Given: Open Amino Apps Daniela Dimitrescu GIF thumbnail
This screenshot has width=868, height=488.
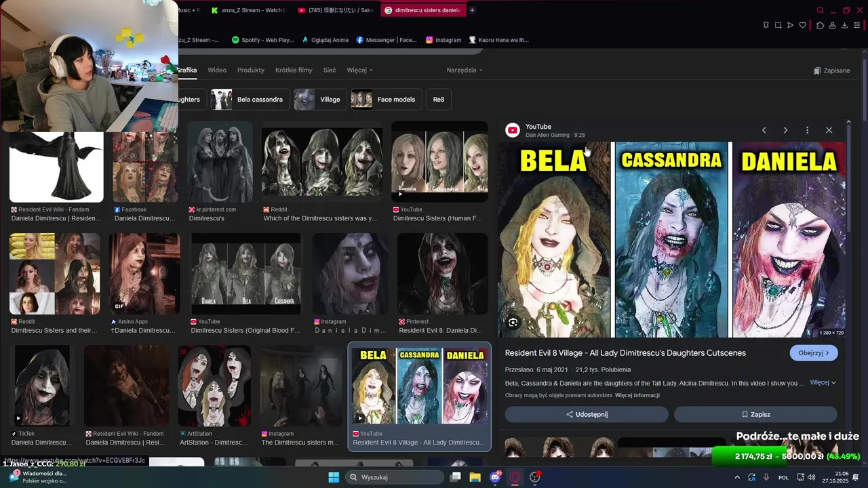Looking at the screenshot, I should tap(144, 274).
